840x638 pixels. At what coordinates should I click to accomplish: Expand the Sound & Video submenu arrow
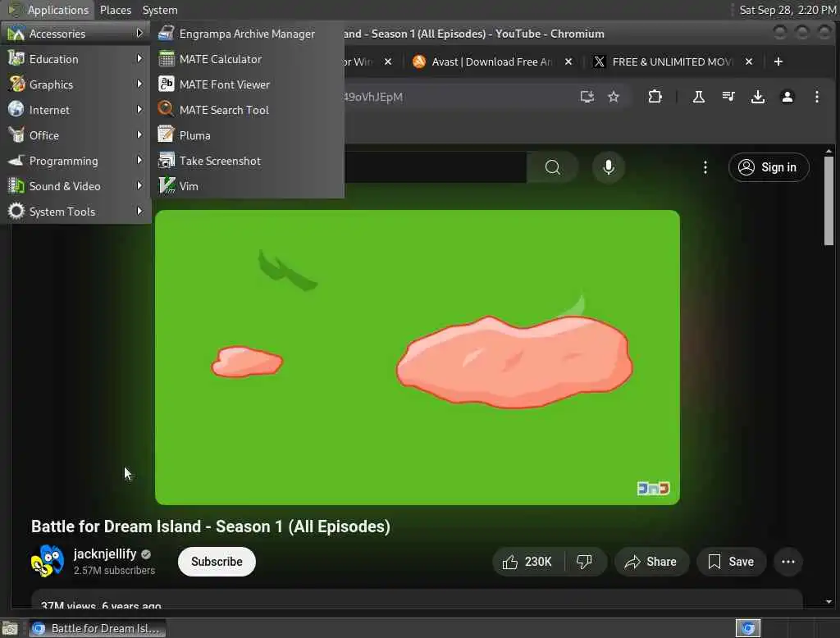point(139,186)
